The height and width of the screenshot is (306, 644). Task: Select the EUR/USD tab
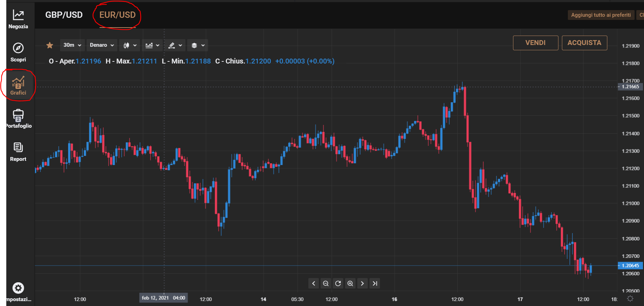pyautogui.click(x=117, y=15)
